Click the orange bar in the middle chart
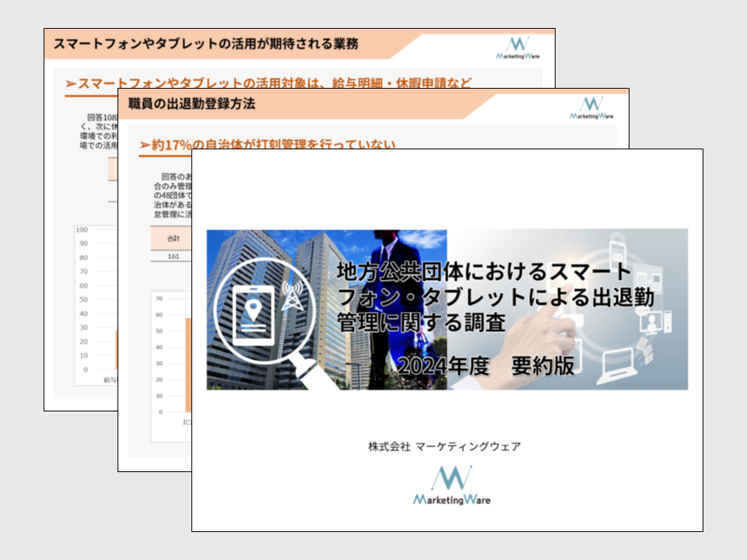 [188, 364]
